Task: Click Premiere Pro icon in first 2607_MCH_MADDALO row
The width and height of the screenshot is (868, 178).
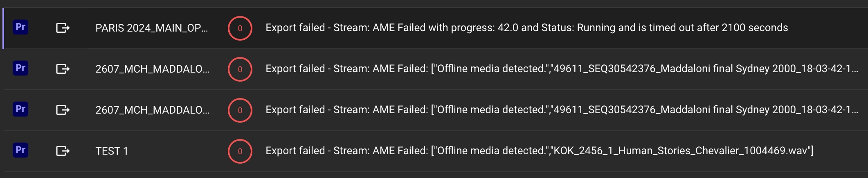Action: pos(20,68)
